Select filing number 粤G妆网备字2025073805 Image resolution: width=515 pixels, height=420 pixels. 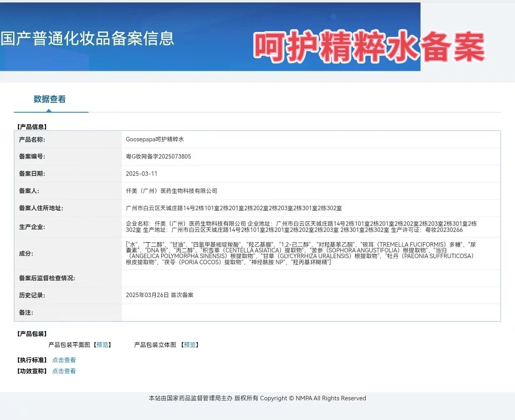coord(158,157)
